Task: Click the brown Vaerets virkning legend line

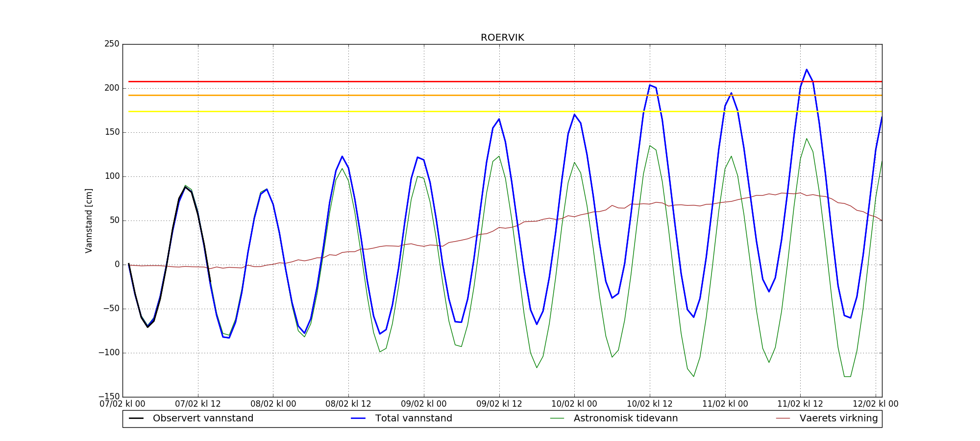Action: tap(783, 418)
